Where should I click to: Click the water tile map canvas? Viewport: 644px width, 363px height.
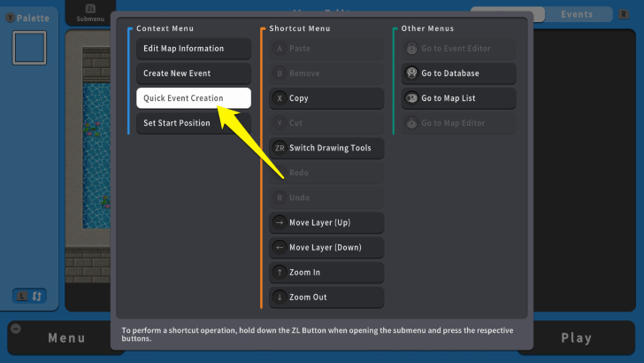tap(96, 156)
